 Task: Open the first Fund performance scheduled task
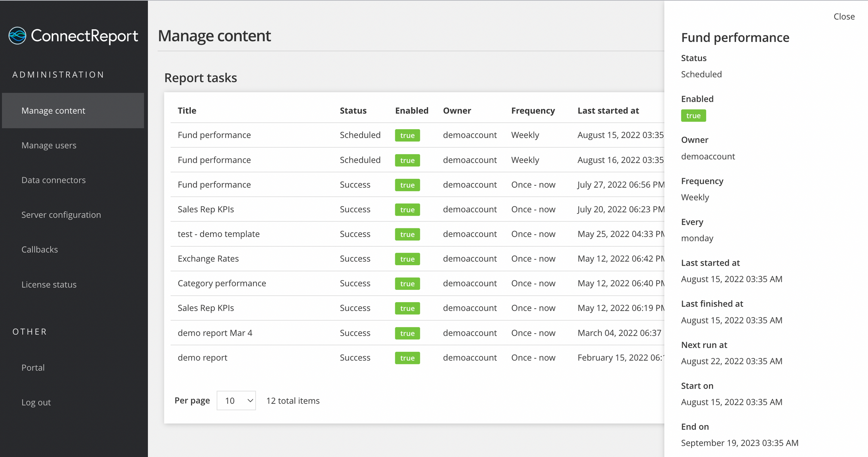pos(214,135)
